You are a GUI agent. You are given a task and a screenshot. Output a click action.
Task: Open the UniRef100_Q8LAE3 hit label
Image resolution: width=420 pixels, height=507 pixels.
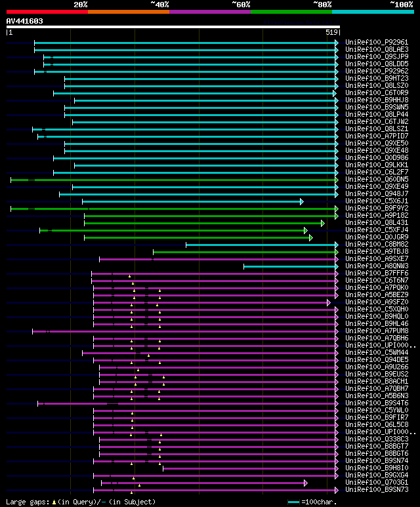click(377, 49)
